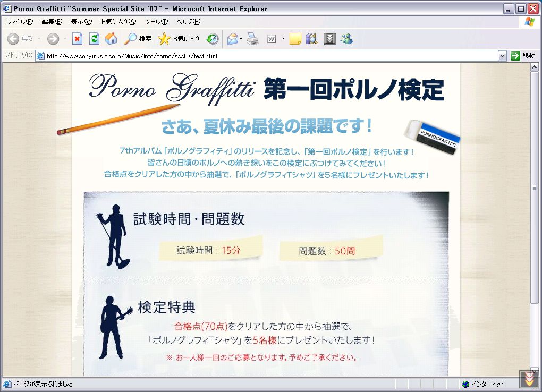Open the Mail button dropdown arrow

[241, 39]
